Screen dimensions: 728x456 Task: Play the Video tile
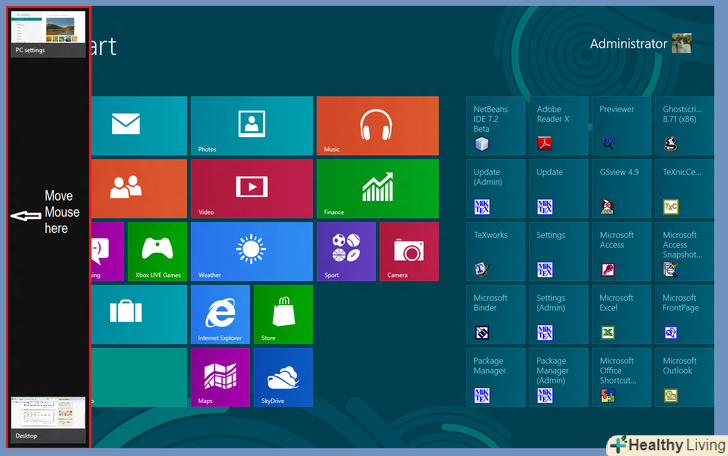tap(251, 188)
